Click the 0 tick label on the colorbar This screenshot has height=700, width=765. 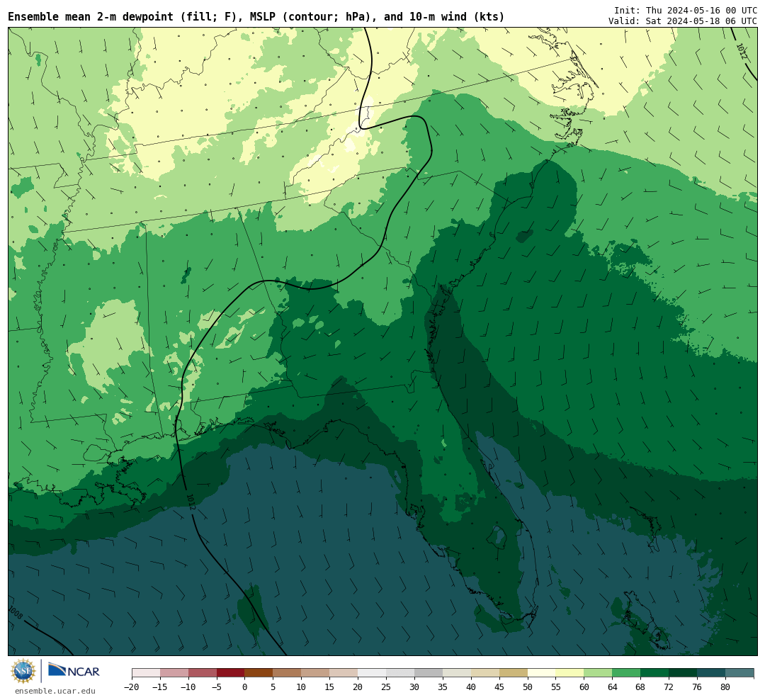pos(245,687)
